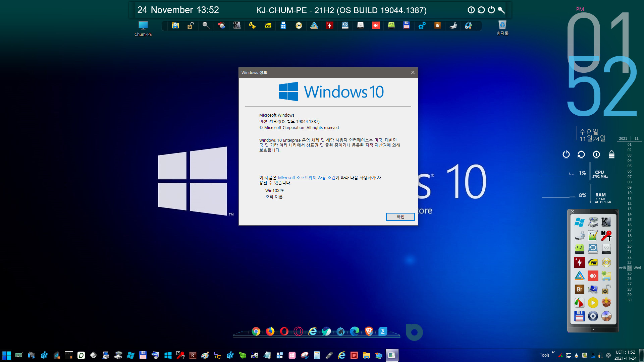The width and height of the screenshot is (644, 362).
Task: Open File Explorer folder on taskbar
Action: 366,355
